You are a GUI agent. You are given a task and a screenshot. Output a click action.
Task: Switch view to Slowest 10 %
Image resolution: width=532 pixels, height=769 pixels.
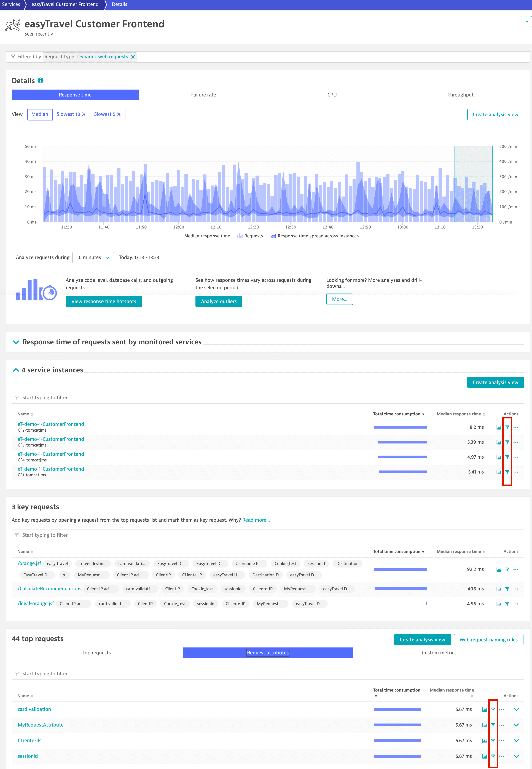[x=71, y=114]
